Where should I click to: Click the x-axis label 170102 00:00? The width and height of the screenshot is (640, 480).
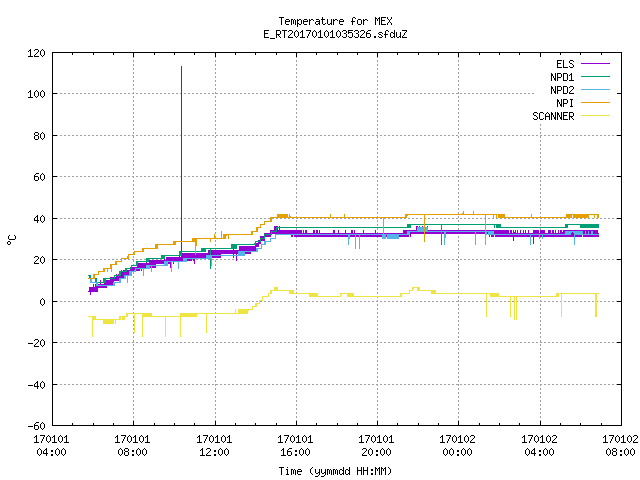(x=458, y=446)
